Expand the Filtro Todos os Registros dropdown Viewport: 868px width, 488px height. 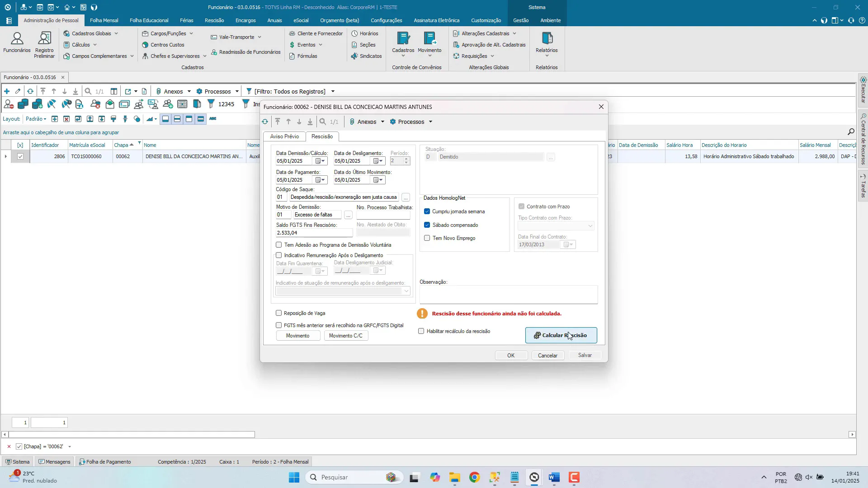tap(333, 91)
